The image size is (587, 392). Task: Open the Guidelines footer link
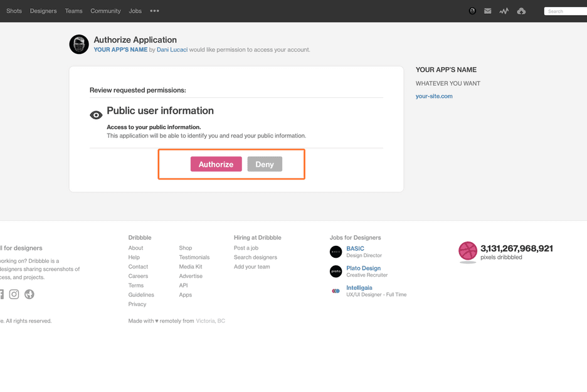click(x=141, y=295)
